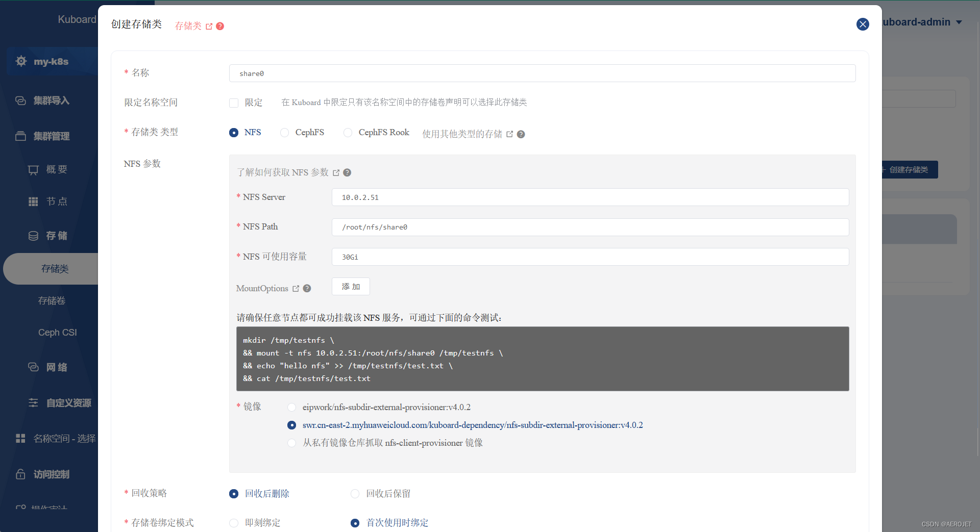Click NFS Server input field
Viewport: 980px width, 532px height.
click(590, 197)
